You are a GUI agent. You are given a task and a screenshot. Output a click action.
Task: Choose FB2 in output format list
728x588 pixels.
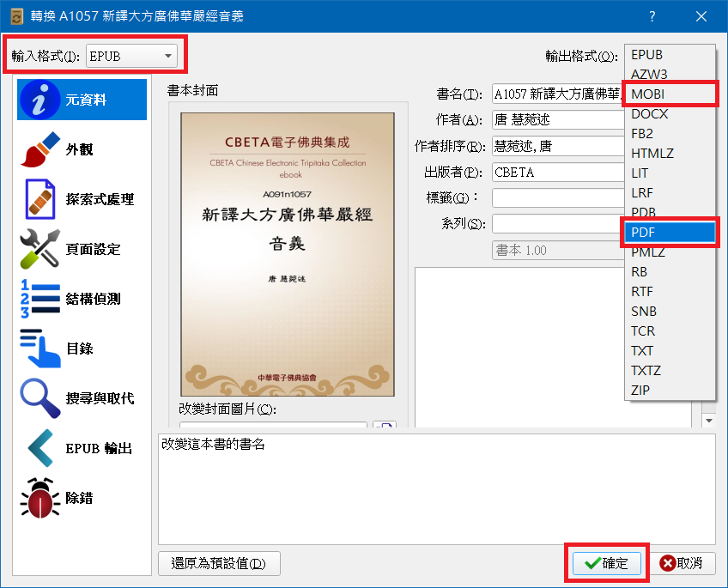coord(670,134)
